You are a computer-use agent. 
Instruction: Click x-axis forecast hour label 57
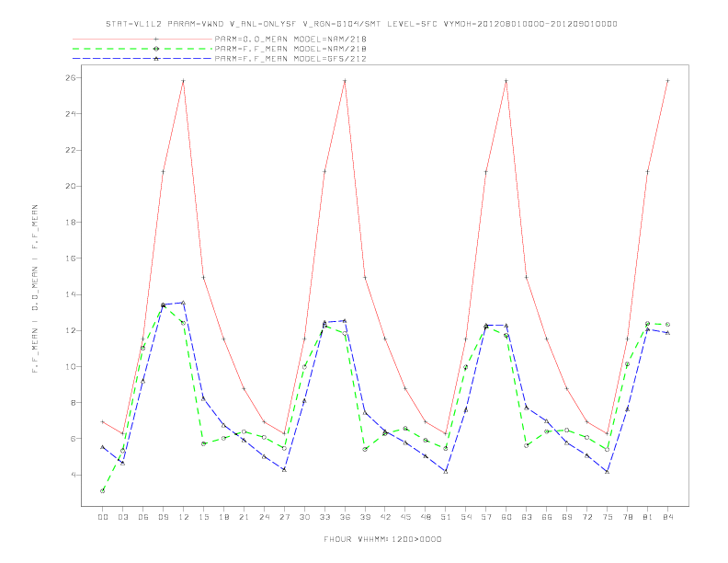[486, 517]
